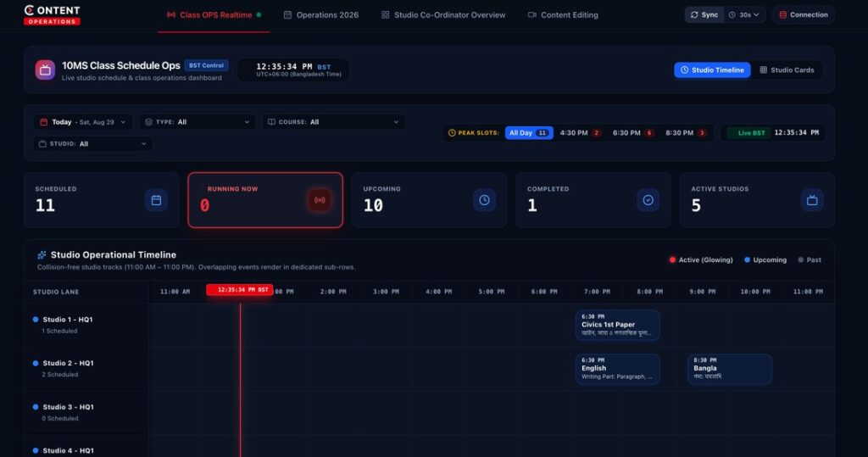The height and width of the screenshot is (457, 868).
Task: Click the Connection button
Action: (x=804, y=15)
